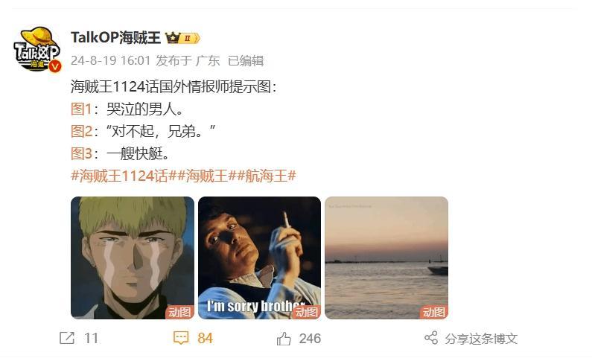Click 分享这条博文 share text
This screenshot has height=364, width=592.
[x=481, y=339]
